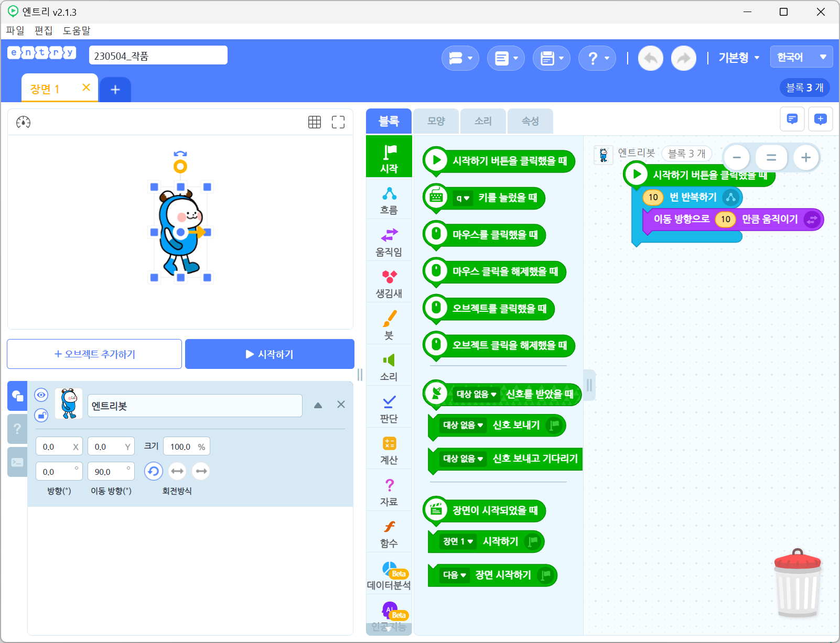Viewport: 840px width, 643px height.
Task: Open the 계산 block category
Action: point(389,450)
